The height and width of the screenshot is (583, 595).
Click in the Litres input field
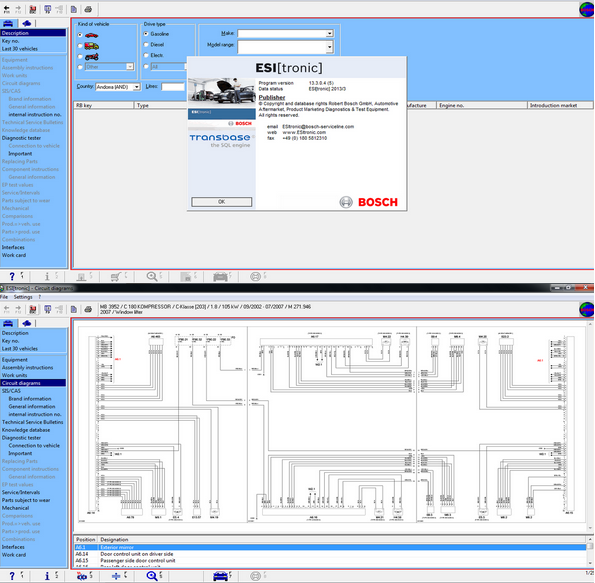(173, 87)
